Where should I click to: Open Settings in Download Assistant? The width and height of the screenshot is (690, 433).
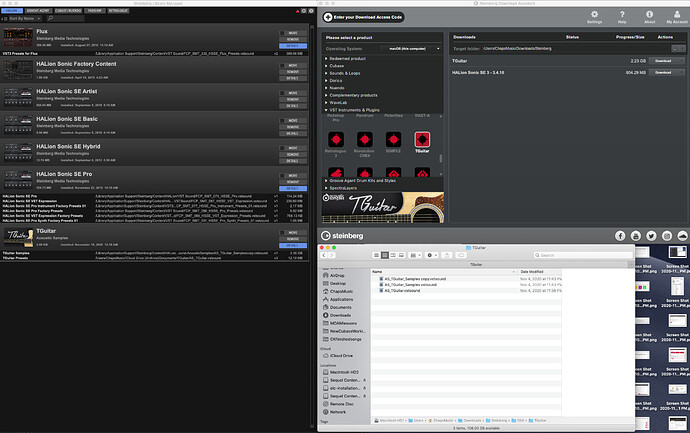click(594, 17)
